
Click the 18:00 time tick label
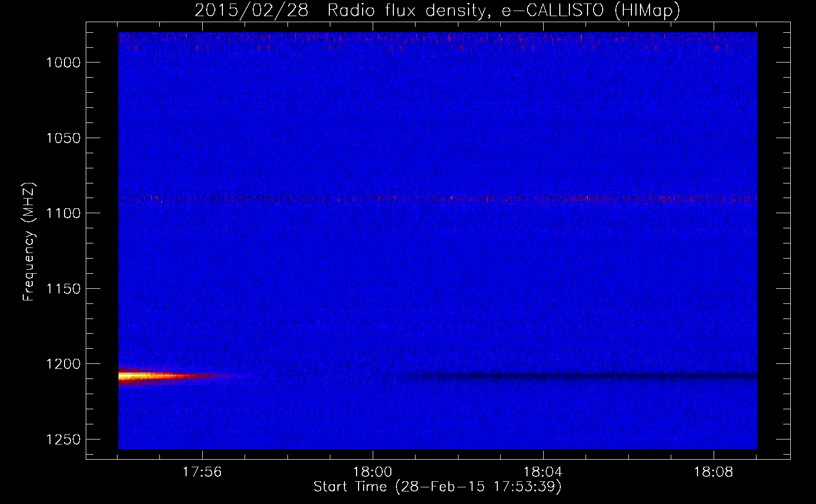[x=373, y=472]
